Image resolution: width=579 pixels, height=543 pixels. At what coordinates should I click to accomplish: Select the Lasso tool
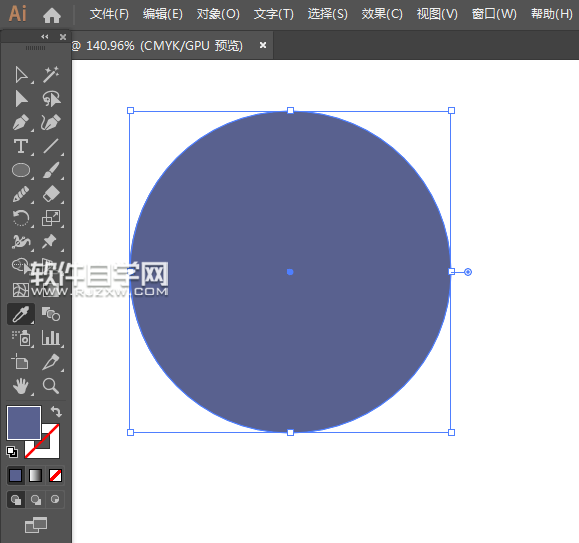coord(51,99)
